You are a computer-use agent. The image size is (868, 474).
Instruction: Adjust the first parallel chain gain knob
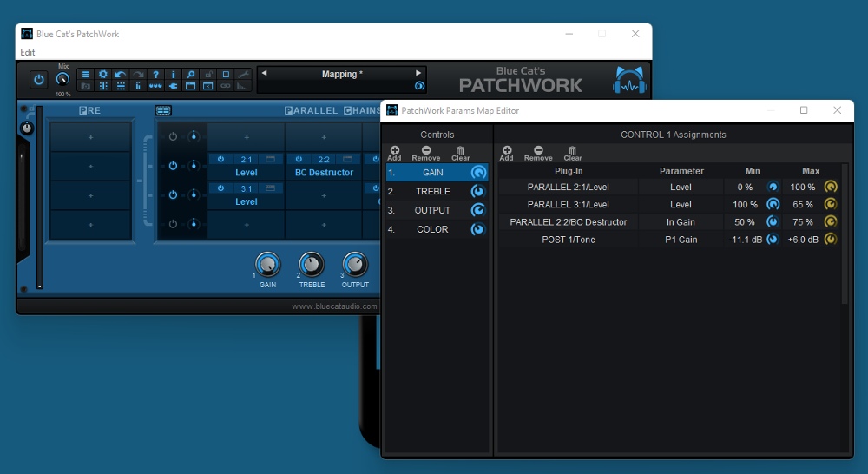(194, 135)
